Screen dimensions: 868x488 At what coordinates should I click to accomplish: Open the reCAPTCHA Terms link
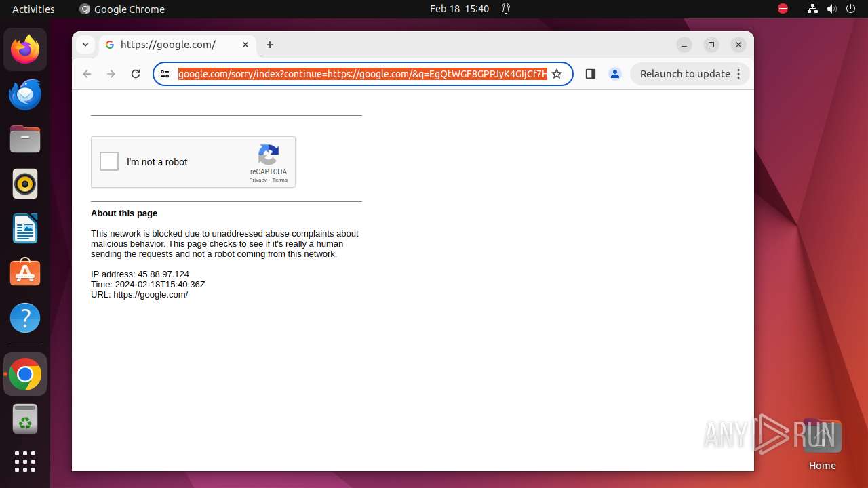(280, 180)
